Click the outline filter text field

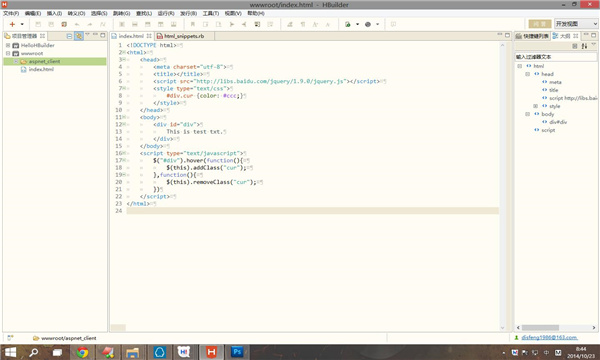555,57
